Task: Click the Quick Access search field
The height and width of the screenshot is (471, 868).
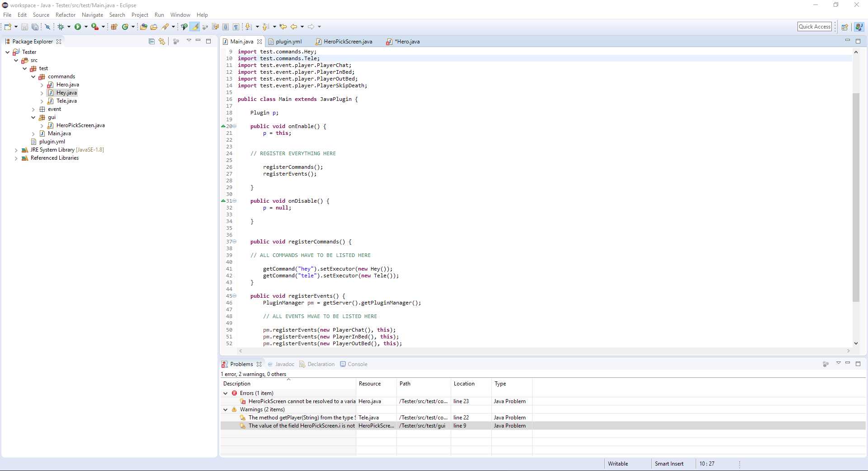Action: 815,27
